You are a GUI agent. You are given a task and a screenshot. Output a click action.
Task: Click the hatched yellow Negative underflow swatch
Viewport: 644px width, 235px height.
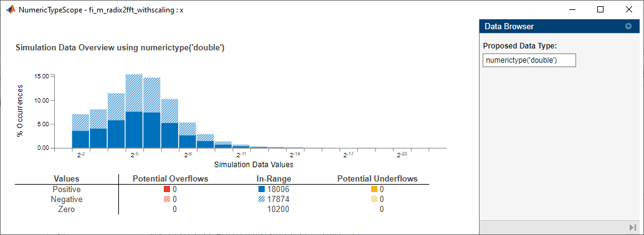click(x=374, y=200)
